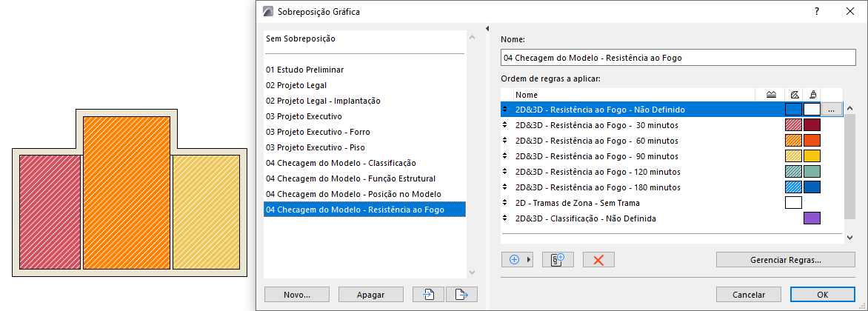Click the fill override column header icon
Viewport: 868px width, 311px height.
coord(794,95)
